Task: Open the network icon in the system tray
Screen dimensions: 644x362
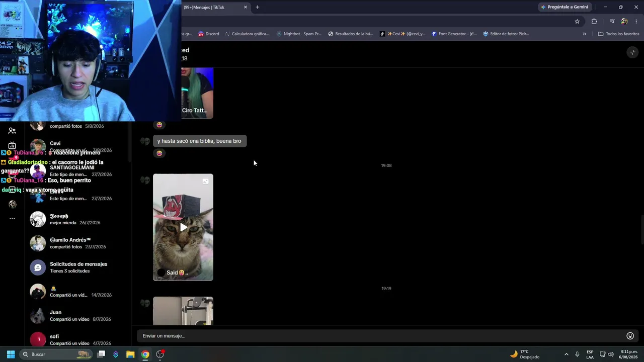Action: click(x=602, y=354)
